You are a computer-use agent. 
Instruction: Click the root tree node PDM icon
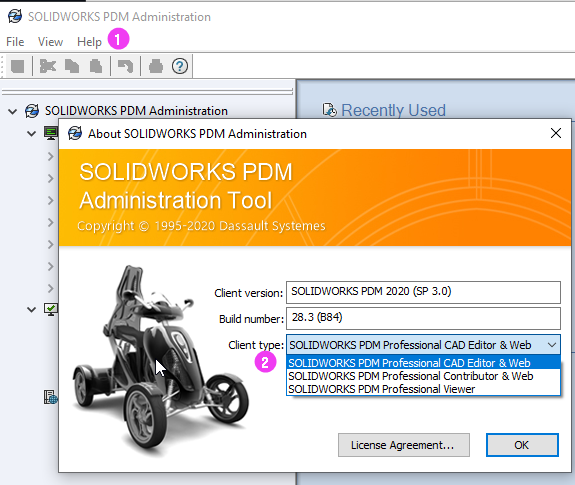point(32,111)
